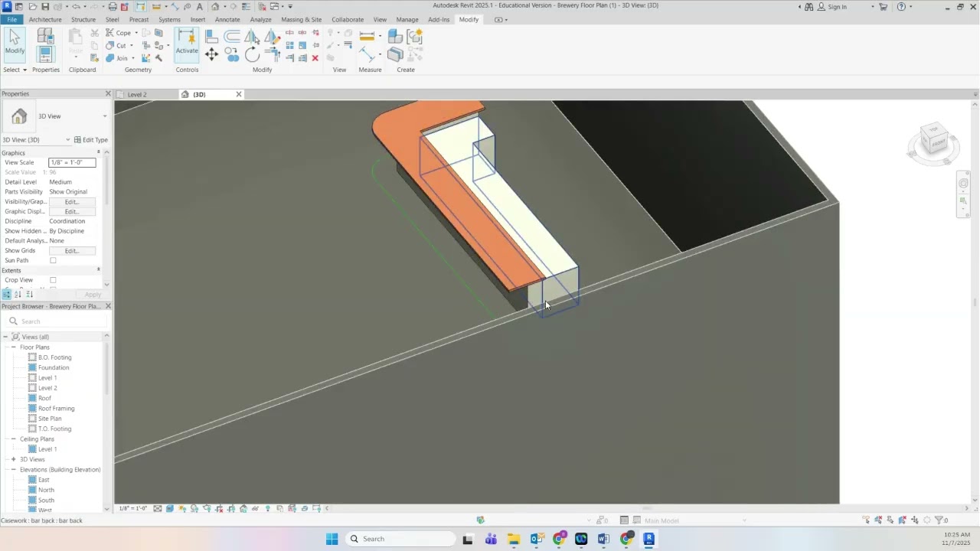Click the Align tool icon
The width and height of the screenshot is (980, 551).
tap(212, 36)
